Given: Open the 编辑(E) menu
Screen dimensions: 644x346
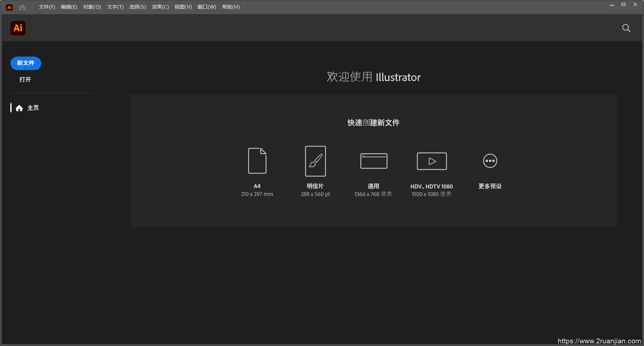Looking at the screenshot, I should coord(69,7).
